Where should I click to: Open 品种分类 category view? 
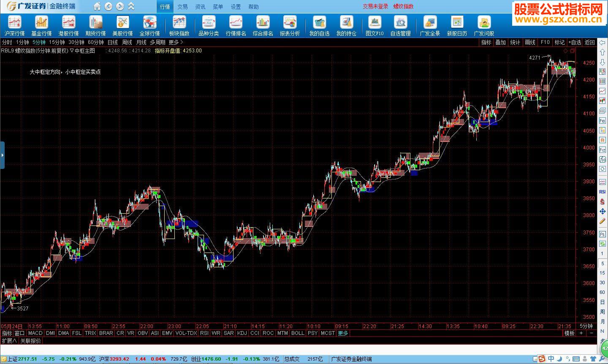click(x=209, y=26)
